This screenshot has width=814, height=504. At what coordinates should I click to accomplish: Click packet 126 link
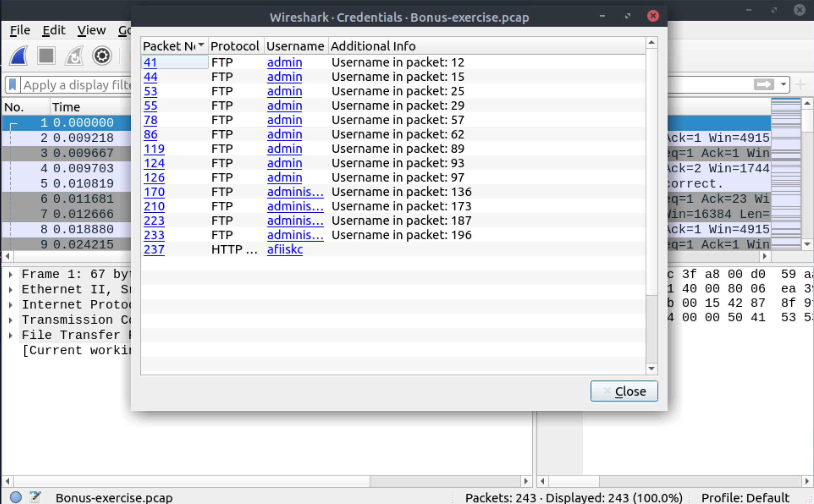tap(154, 177)
